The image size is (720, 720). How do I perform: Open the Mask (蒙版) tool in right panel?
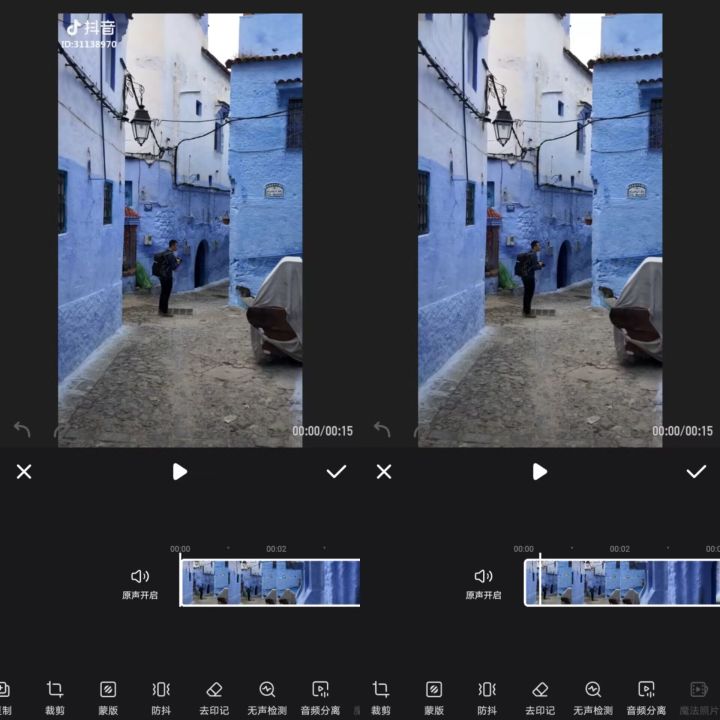(434, 695)
